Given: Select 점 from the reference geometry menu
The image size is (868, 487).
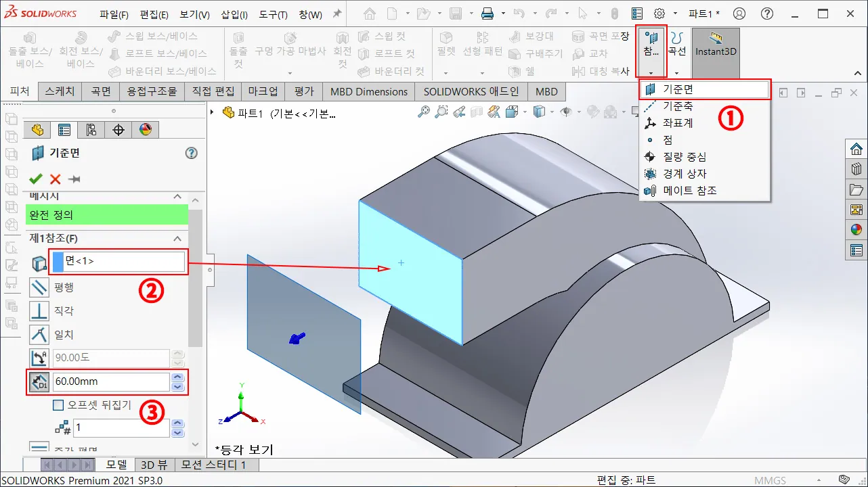Looking at the screenshot, I should pyautogui.click(x=705, y=140).
